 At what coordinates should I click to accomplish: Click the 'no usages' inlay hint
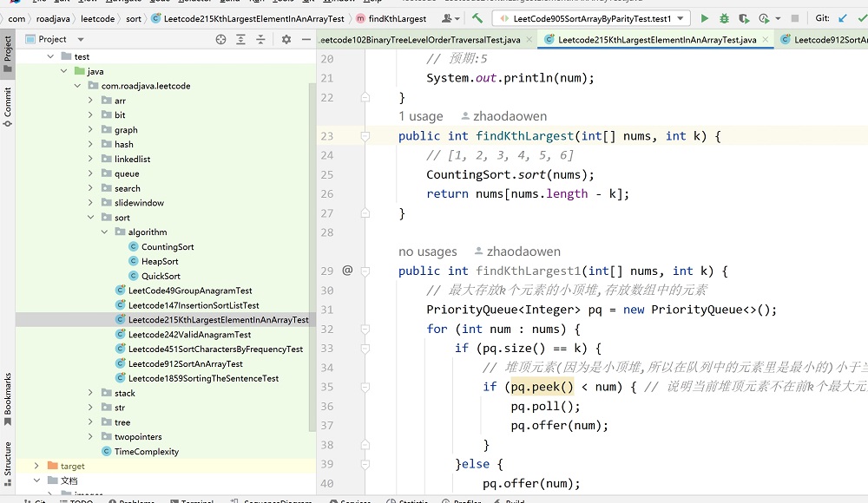point(427,251)
